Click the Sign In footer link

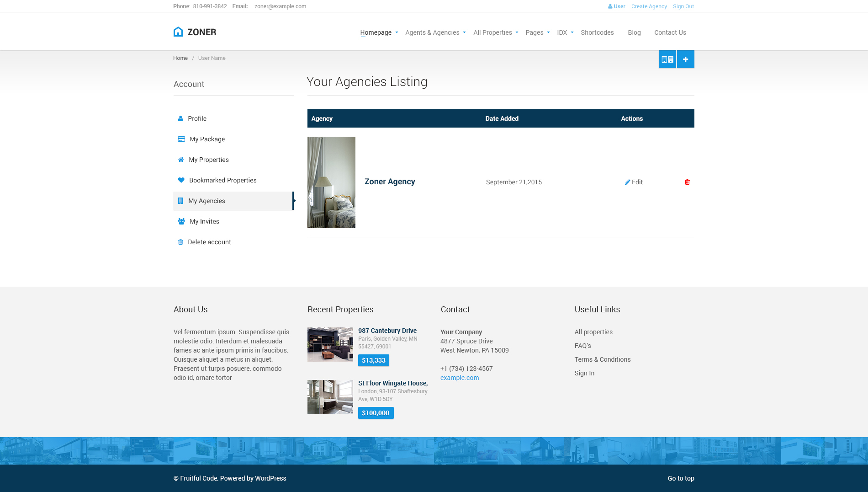coord(585,373)
